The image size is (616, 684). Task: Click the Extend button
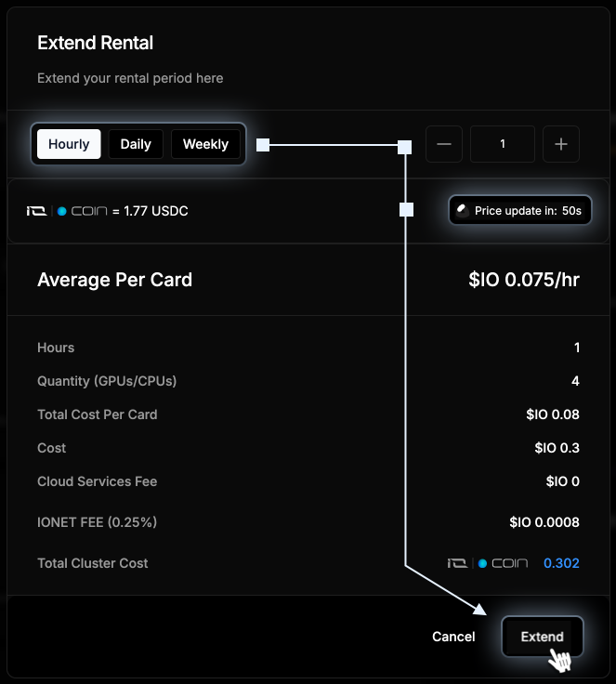[x=543, y=637]
